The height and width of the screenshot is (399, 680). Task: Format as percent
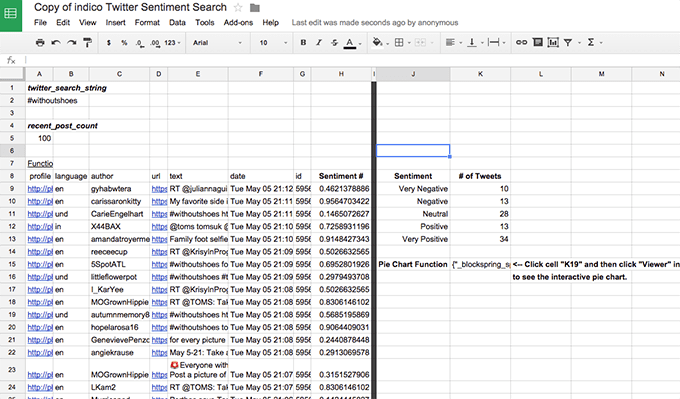coord(124,43)
